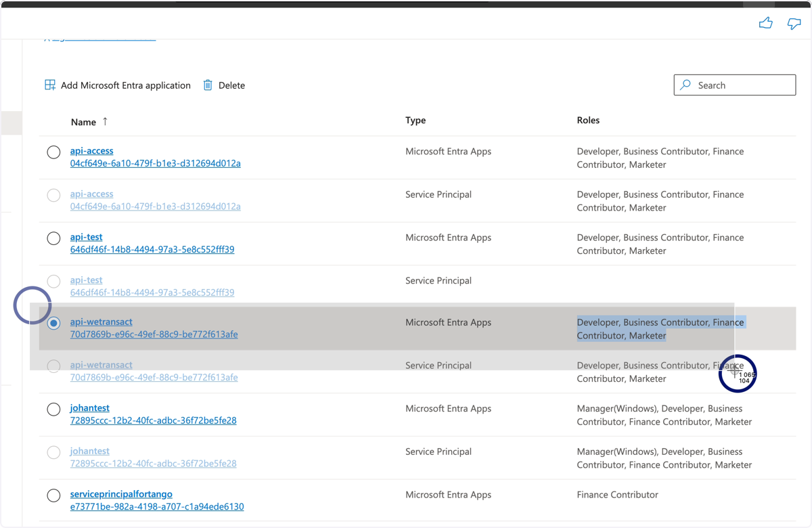The image size is (812, 528).
Task: Open the api-wetransact Entra Apps link
Action: [101, 322]
